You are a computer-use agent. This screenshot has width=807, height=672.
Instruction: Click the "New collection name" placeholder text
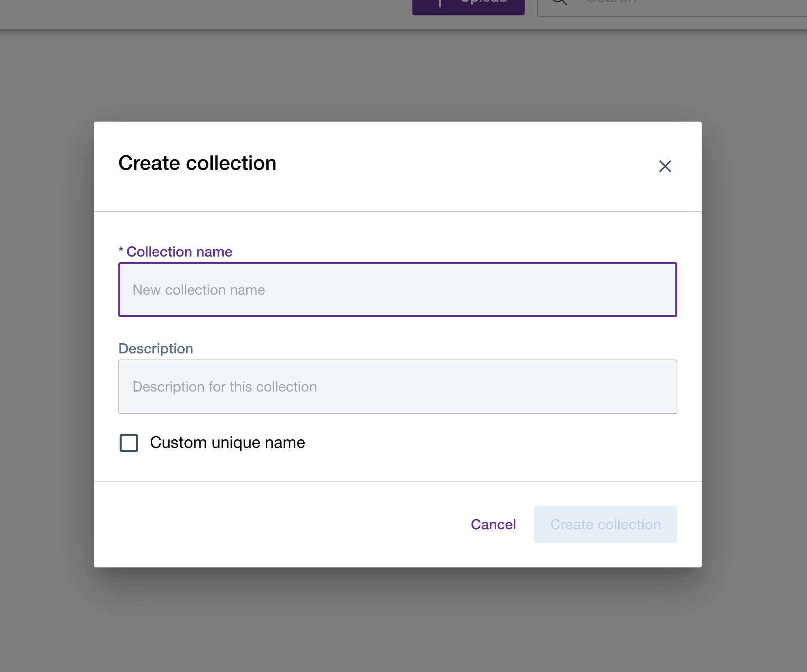[x=199, y=290]
